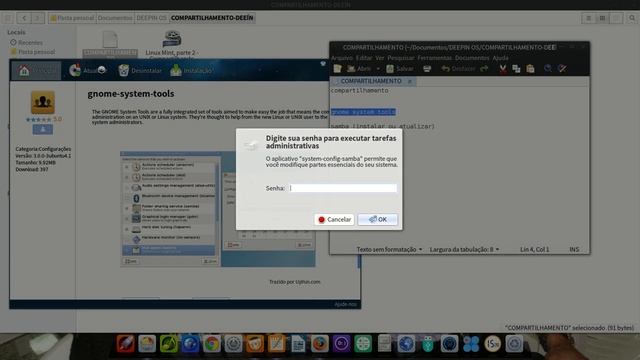
Task: Click highlighted gnome-system-tools text in editor
Action: (363, 112)
